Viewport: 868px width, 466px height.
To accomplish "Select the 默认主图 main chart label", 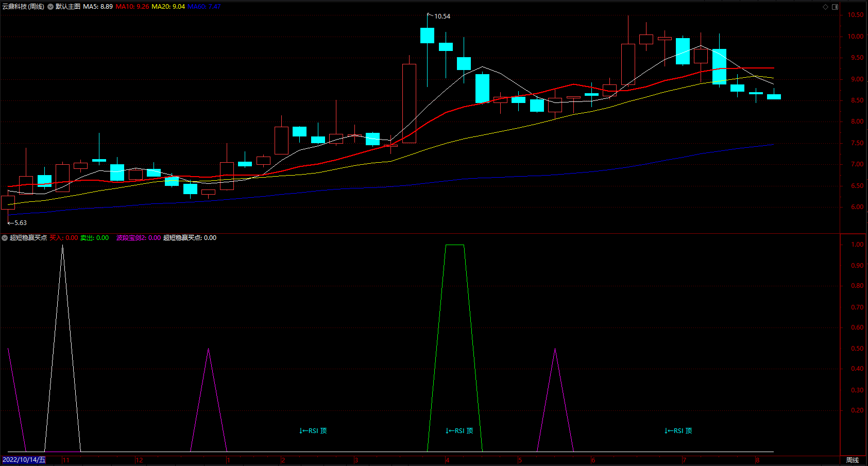I will (x=68, y=7).
